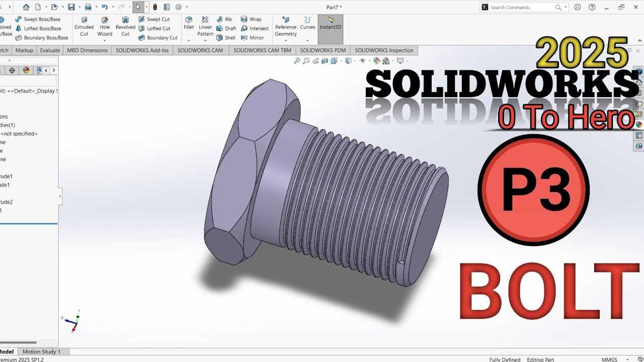The width and height of the screenshot is (644, 362).
Task: Select the Shell tool
Action: click(225, 38)
